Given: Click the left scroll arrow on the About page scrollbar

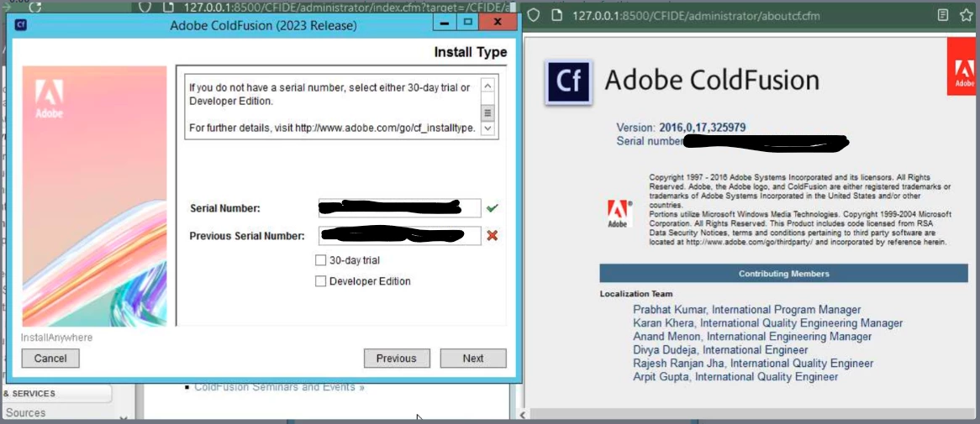Looking at the screenshot, I should (x=523, y=414).
